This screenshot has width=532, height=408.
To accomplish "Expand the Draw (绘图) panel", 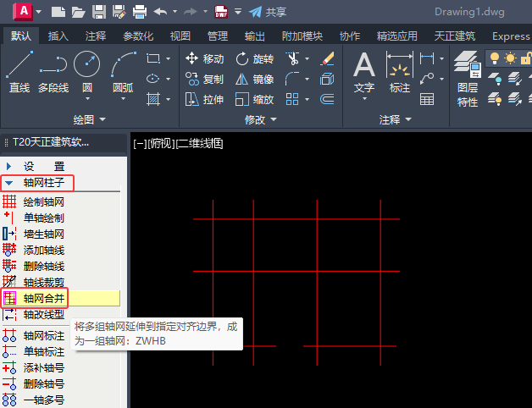I will click(90, 119).
